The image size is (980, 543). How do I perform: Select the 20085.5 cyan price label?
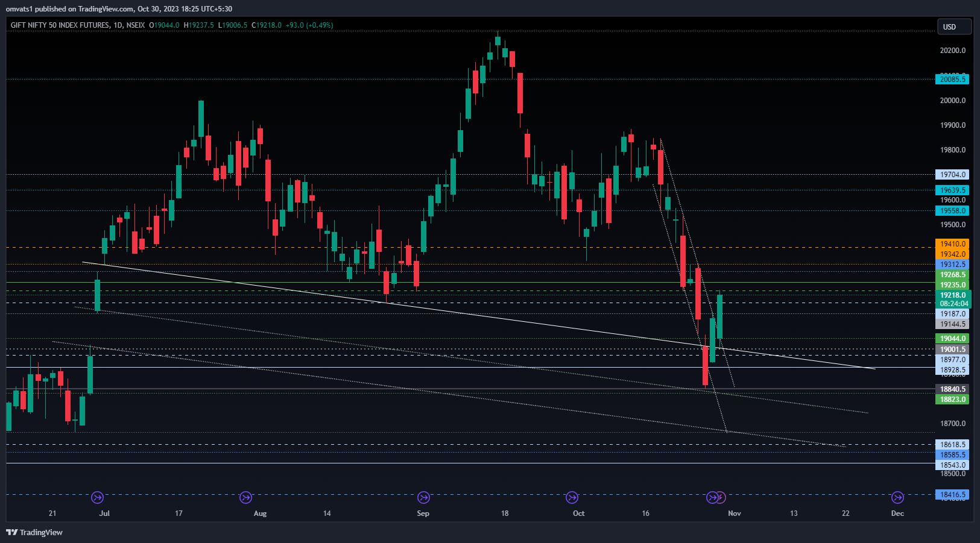tap(953, 79)
